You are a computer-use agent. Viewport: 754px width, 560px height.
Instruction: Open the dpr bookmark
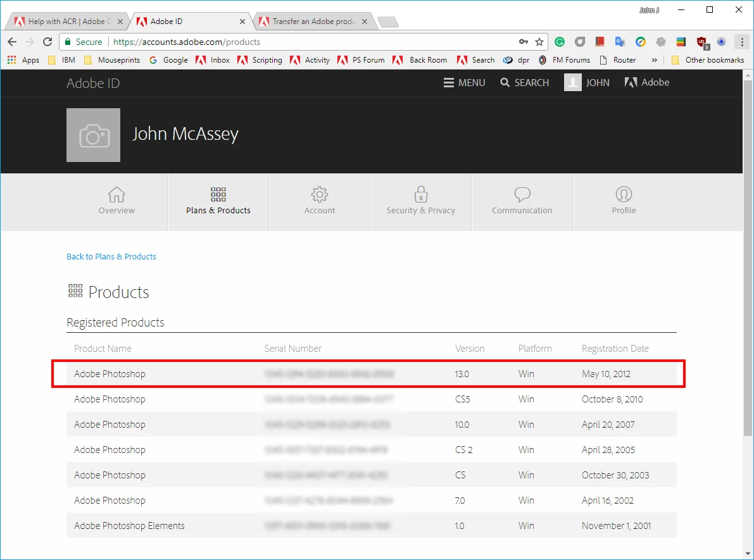click(x=516, y=60)
